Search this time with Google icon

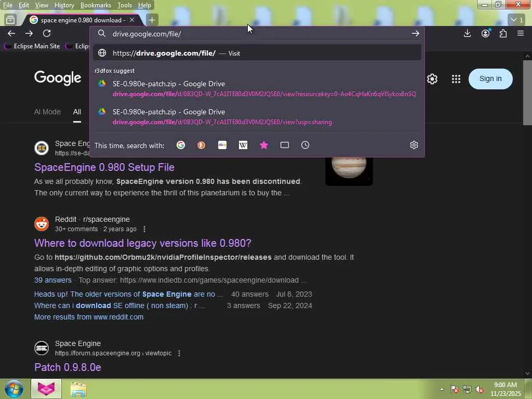tap(180, 145)
